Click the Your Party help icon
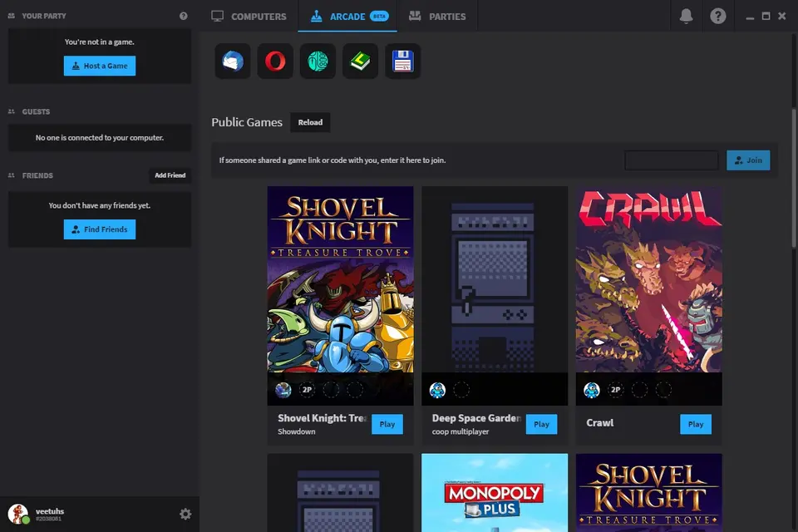The image size is (798, 532). 184,16
